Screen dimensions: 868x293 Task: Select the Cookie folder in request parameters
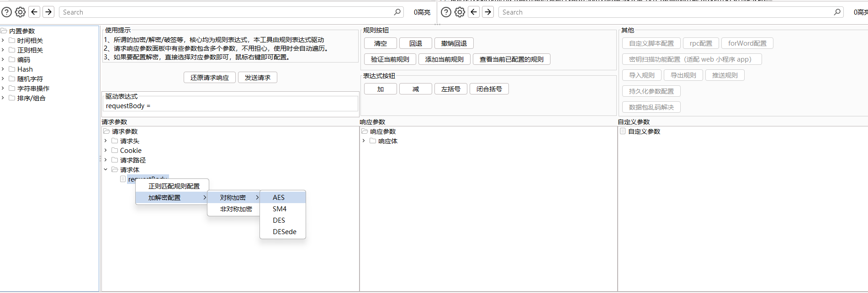click(131, 151)
